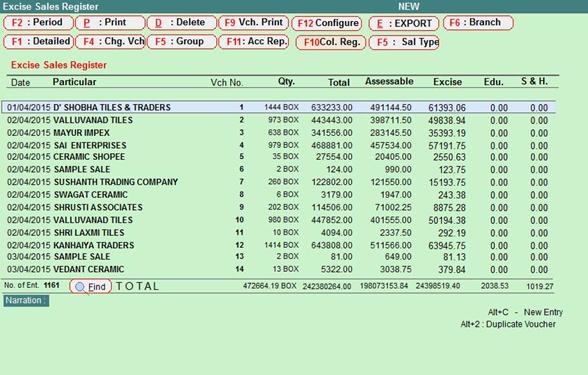Click the Excise column header
This screenshot has height=375, width=588.
point(447,82)
